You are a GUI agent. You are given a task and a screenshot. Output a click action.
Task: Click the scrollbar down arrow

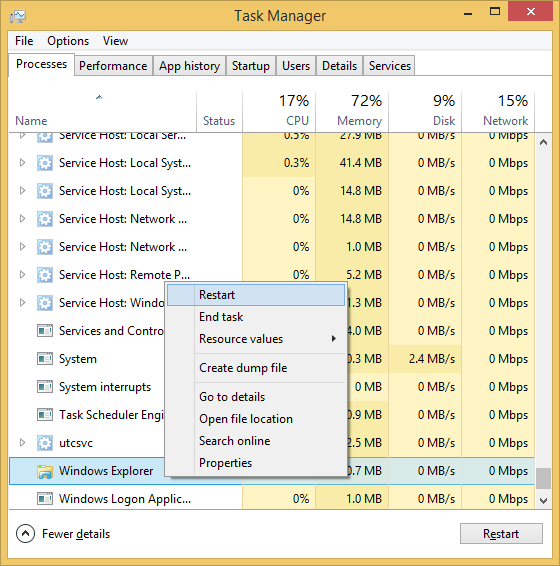coord(543,500)
